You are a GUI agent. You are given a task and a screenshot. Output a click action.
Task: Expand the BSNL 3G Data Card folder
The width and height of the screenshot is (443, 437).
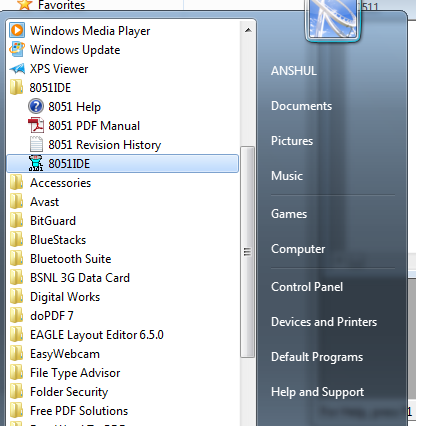80,278
